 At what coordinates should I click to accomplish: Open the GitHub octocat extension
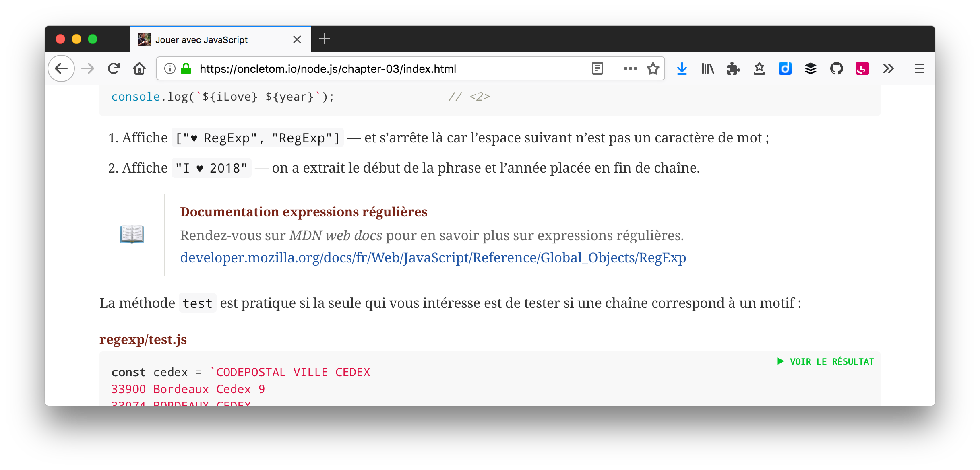(x=836, y=69)
